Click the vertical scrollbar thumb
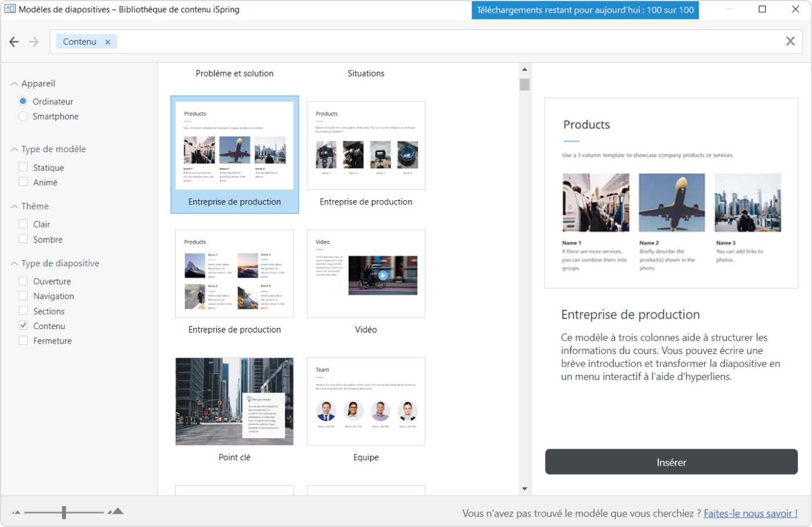Screen dimensions: 812x527 524,85
